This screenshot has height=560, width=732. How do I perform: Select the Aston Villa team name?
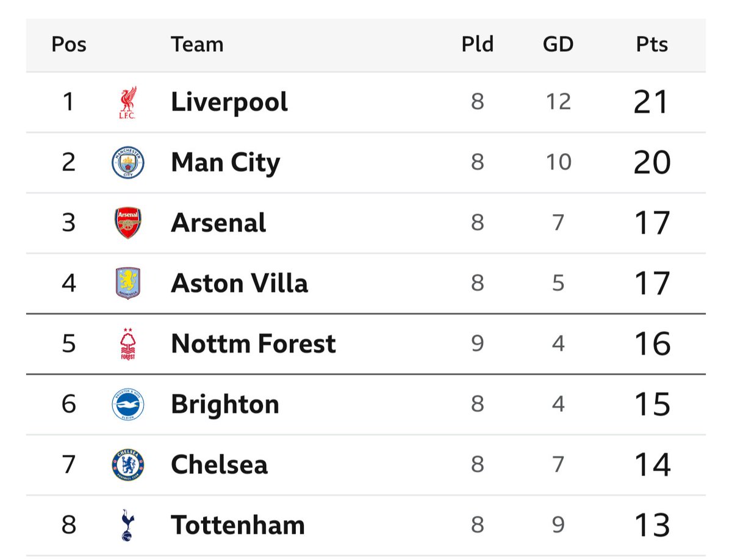(x=240, y=283)
